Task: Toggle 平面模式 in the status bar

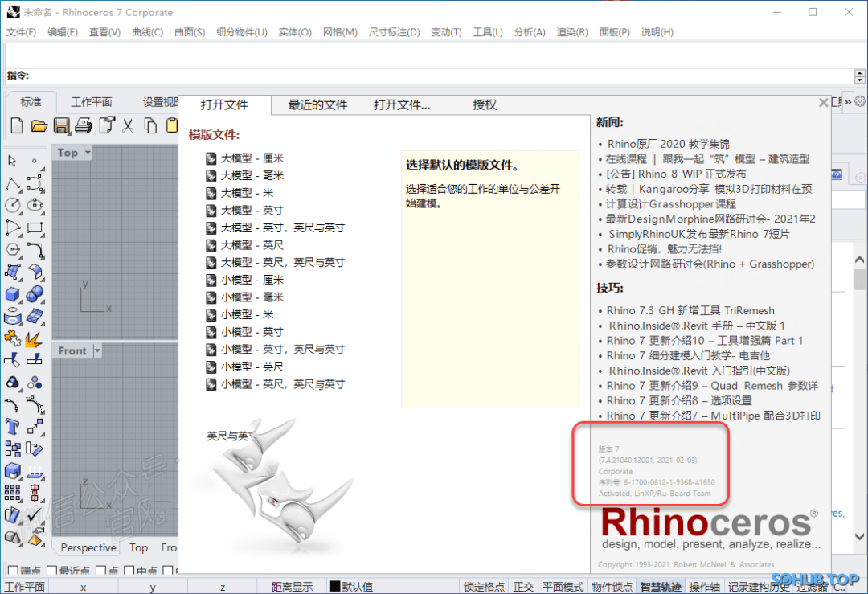Action: [563, 587]
